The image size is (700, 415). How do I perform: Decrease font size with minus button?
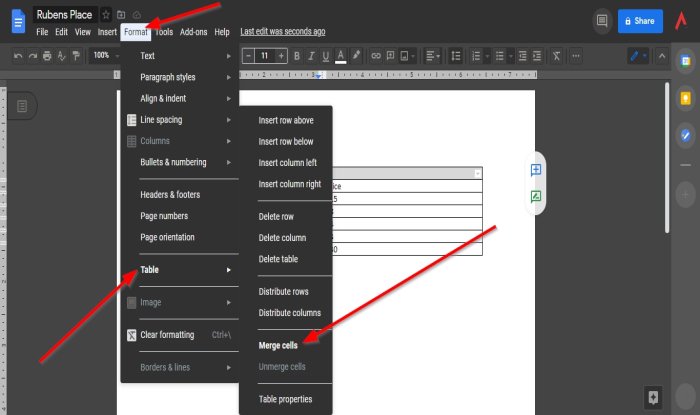point(249,56)
